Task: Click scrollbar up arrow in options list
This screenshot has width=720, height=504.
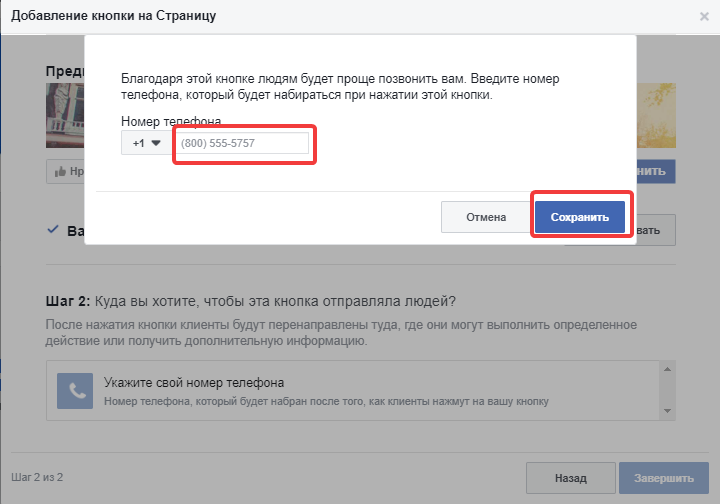Action: 668,369
